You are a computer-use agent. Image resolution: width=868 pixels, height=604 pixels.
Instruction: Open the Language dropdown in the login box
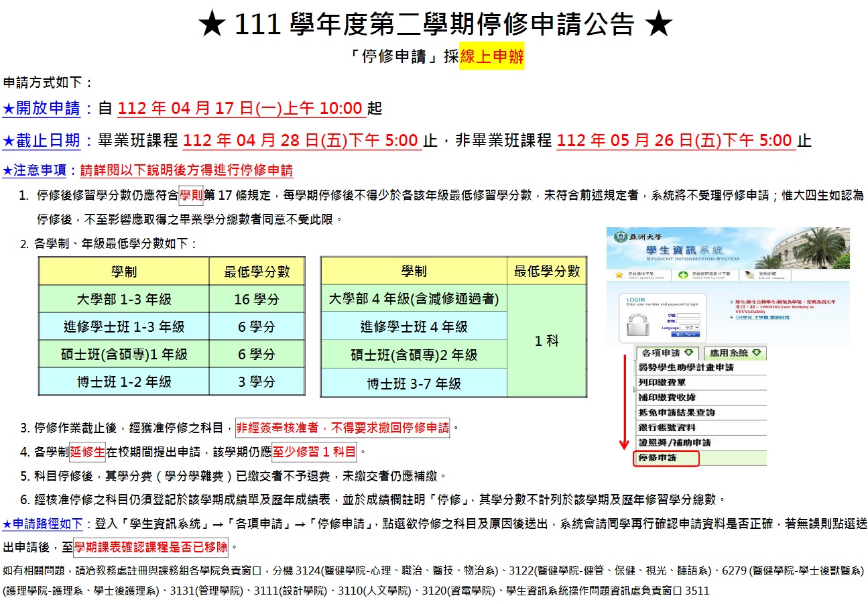[690, 327]
